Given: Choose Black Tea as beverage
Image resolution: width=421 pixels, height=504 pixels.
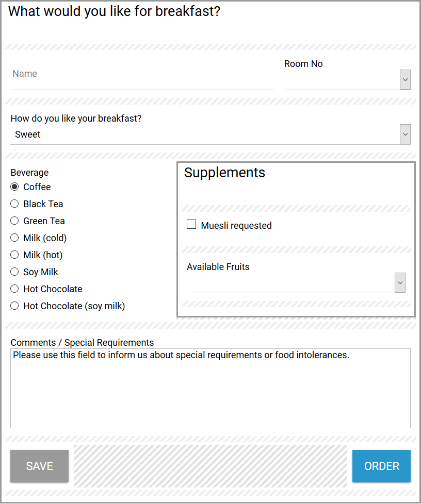Looking at the screenshot, I should (x=14, y=204).
